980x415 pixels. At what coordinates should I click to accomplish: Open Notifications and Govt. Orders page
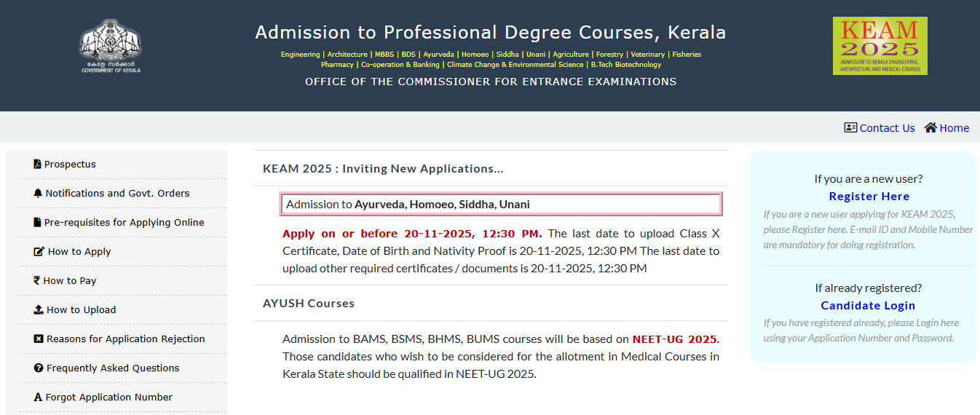pyautogui.click(x=117, y=194)
